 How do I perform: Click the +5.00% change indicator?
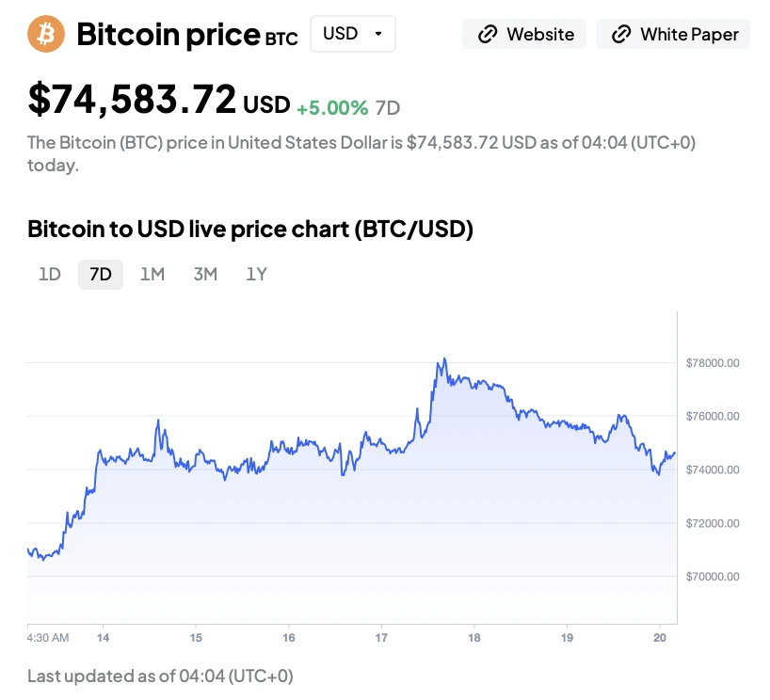pos(332,108)
